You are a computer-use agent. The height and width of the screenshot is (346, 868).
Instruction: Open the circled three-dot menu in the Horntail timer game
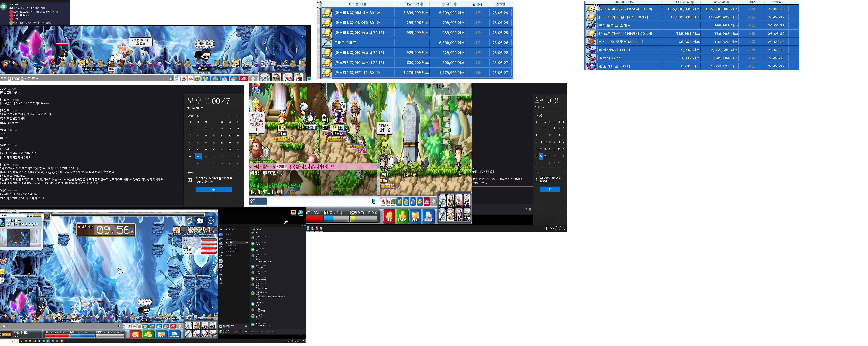click(x=211, y=221)
